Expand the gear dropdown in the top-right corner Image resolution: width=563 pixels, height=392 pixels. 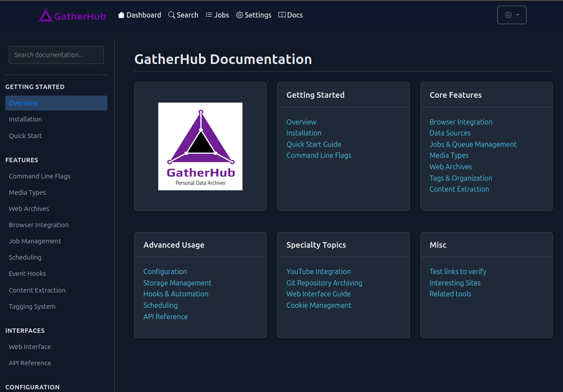point(511,14)
